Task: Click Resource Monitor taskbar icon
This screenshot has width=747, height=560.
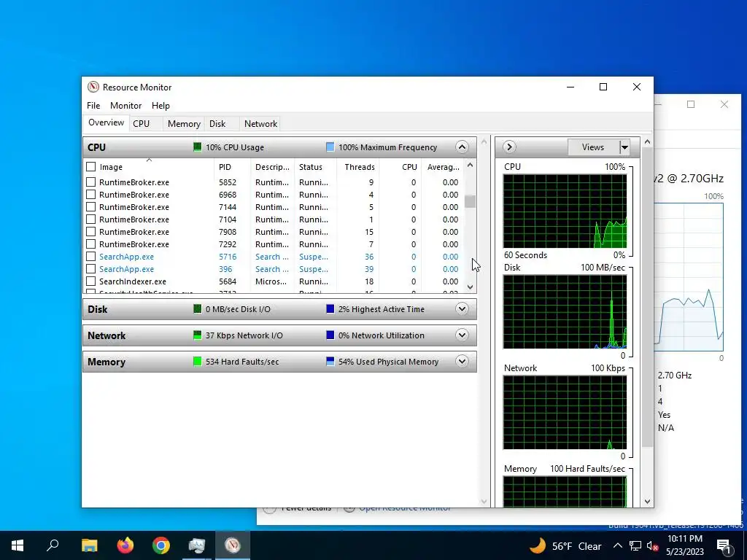Action: point(233,545)
